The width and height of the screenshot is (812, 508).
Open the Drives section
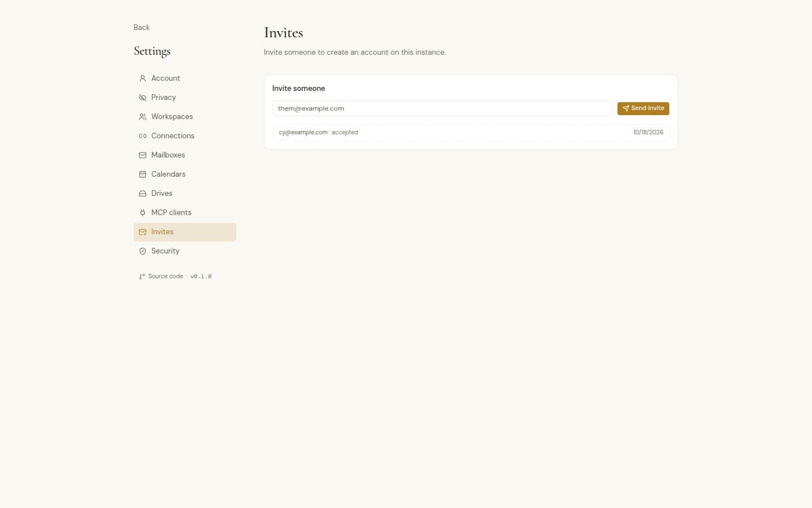click(185, 194)
